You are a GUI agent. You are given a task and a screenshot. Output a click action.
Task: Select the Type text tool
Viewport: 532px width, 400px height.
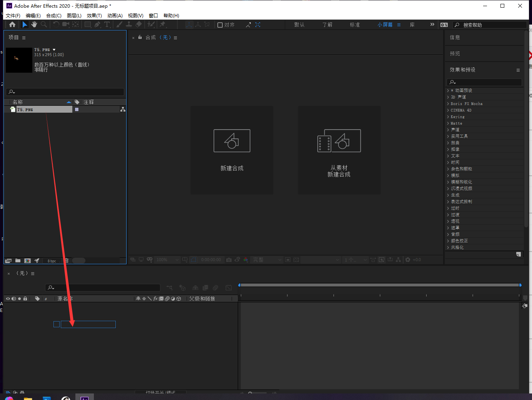click(107, 25)
